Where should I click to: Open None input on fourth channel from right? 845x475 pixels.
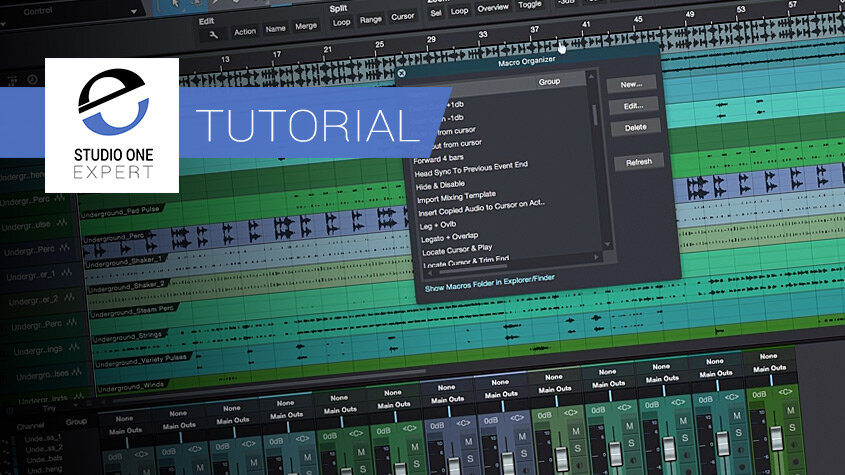[x=607, y=372]
